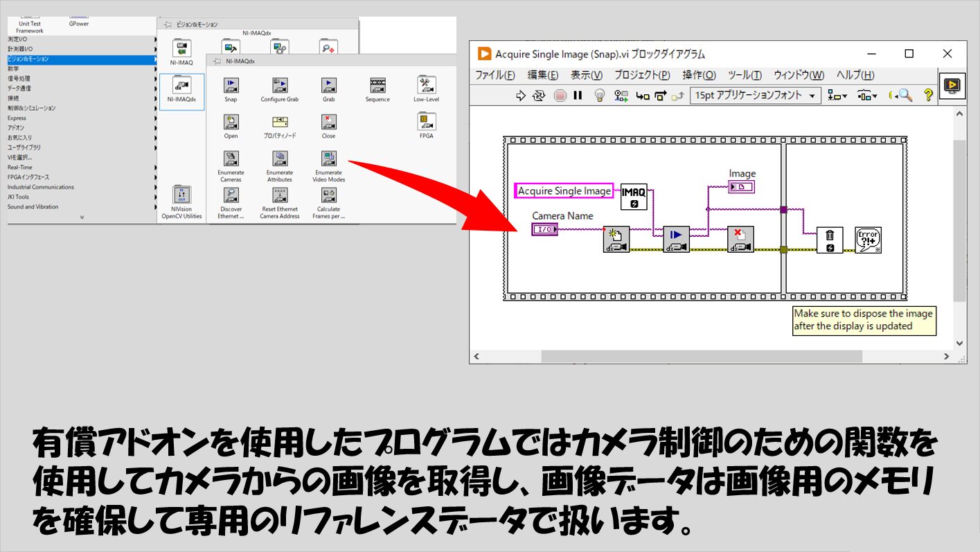This screenshot has width=980, height=552.
Task: Pick the Enumerate Cameras function
Action: tap(231, 159)
